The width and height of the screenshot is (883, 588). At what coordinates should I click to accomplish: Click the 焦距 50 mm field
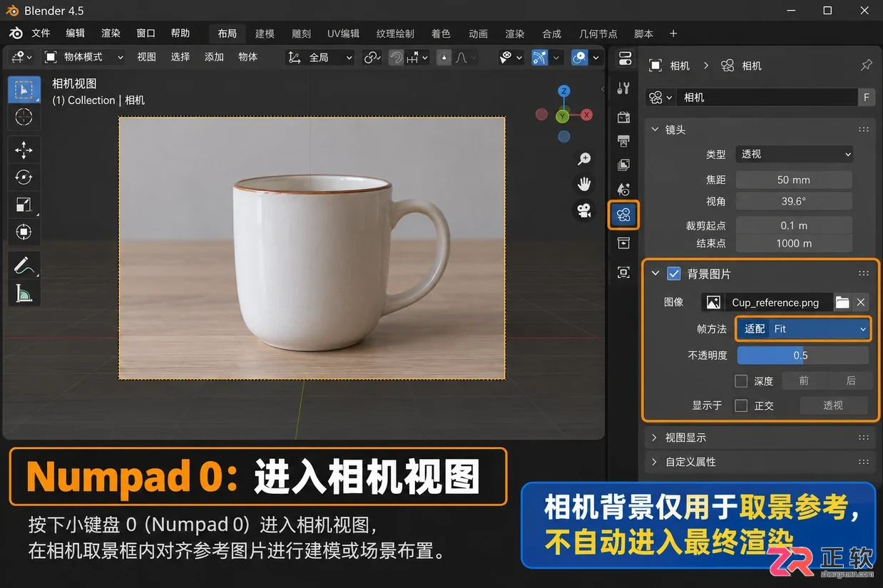click(794, 180)
